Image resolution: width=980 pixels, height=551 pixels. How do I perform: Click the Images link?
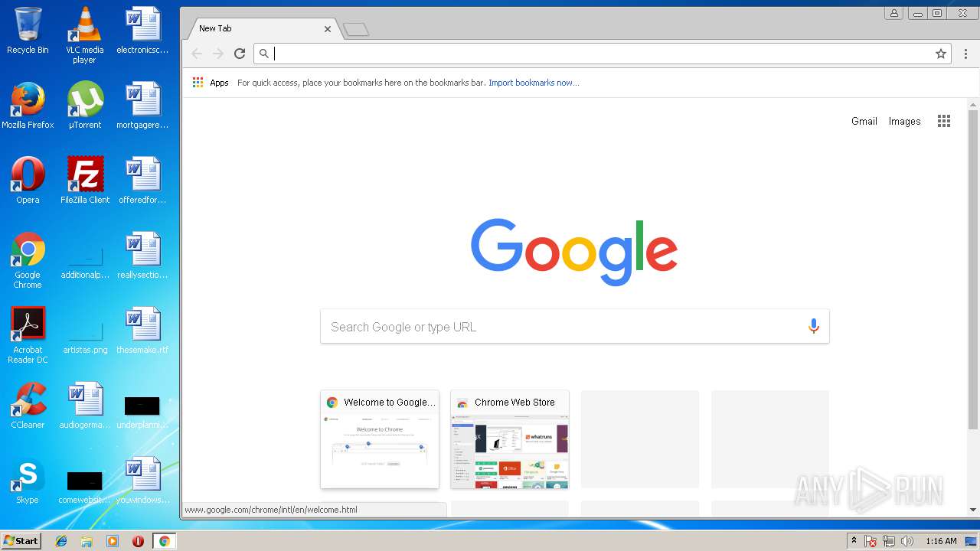904,121
